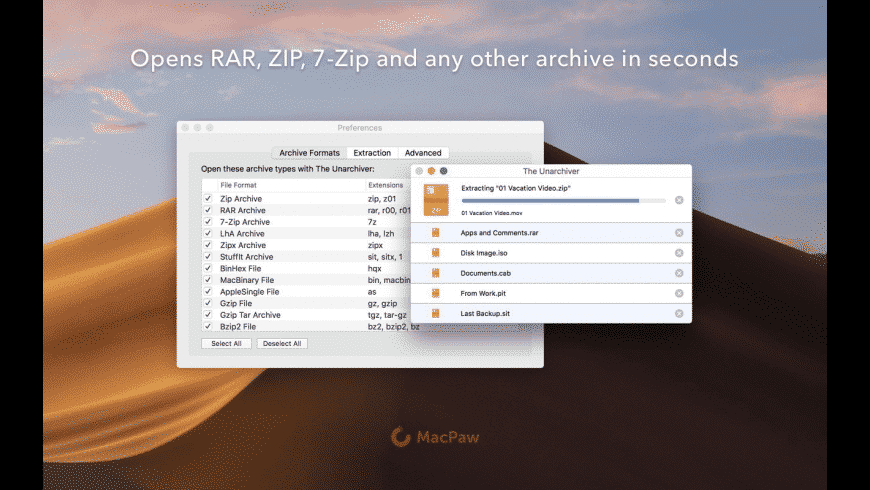Remove Disk Image.iso from queue
Screen dimensions: 870x490
click(679, 253)
